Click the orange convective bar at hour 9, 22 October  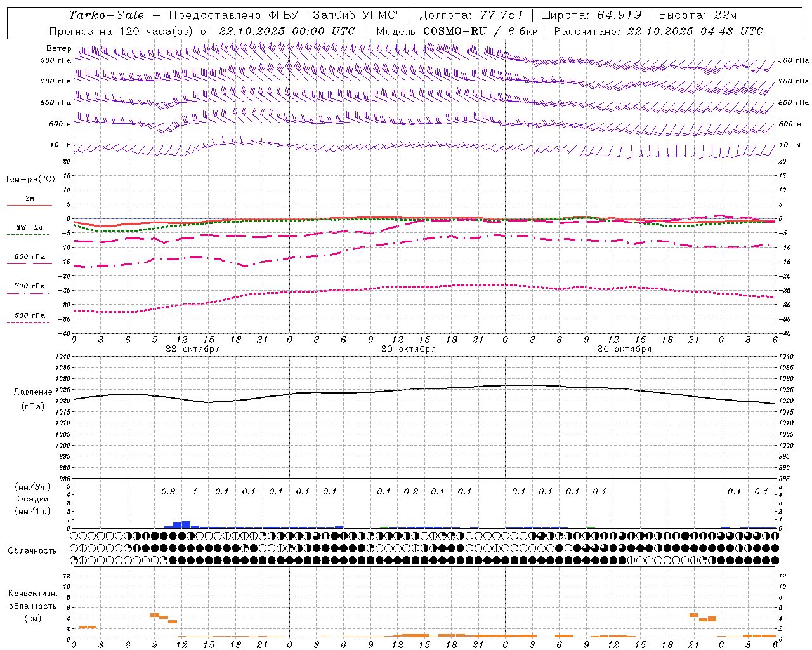click(155, 614)
